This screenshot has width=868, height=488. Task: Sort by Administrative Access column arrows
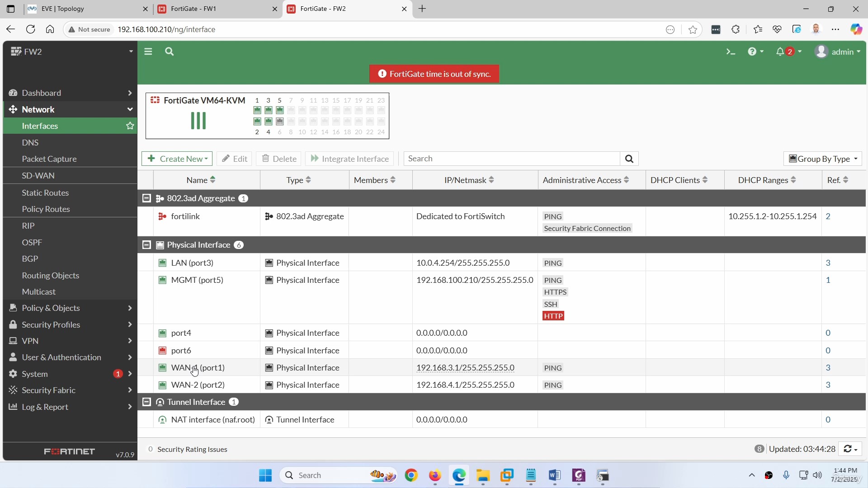[x=627, y=180]
